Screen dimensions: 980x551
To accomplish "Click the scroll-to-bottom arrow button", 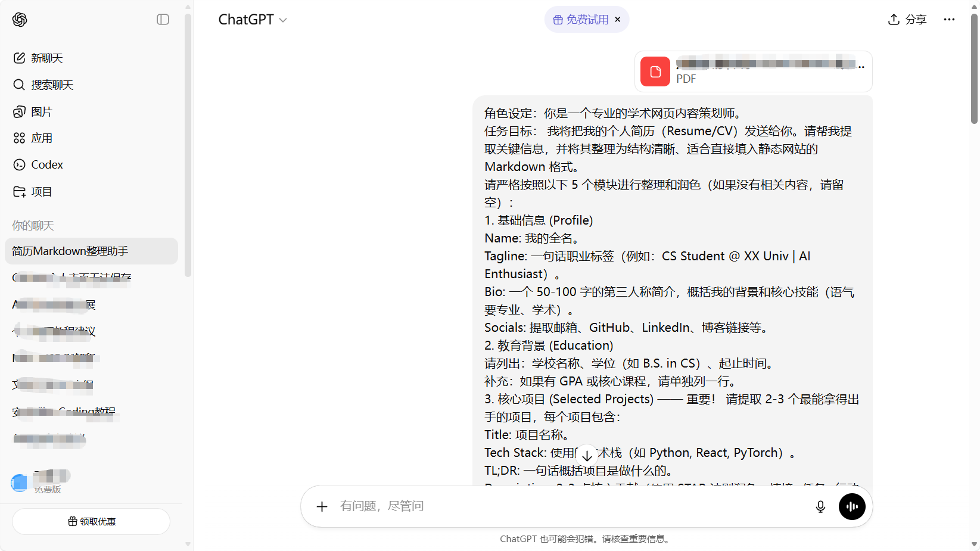I will point(587,455).
